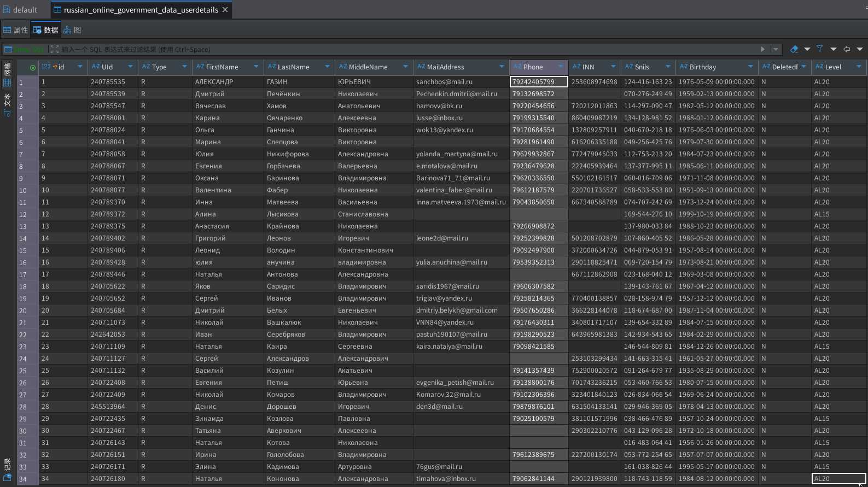Click the AZ icon on MiddleName header
This screenshot has width=868, height=487.
343,67
